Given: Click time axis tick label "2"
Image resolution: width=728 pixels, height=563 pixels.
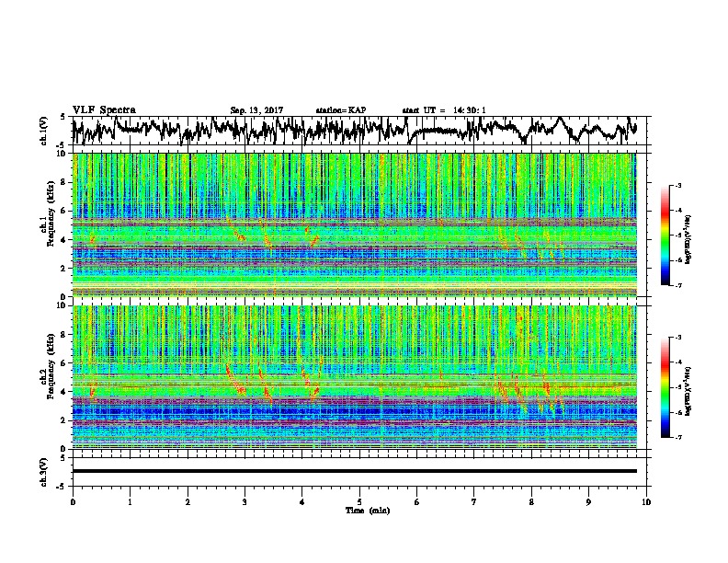Looking at the screenshot, I should tap(188, 502).
